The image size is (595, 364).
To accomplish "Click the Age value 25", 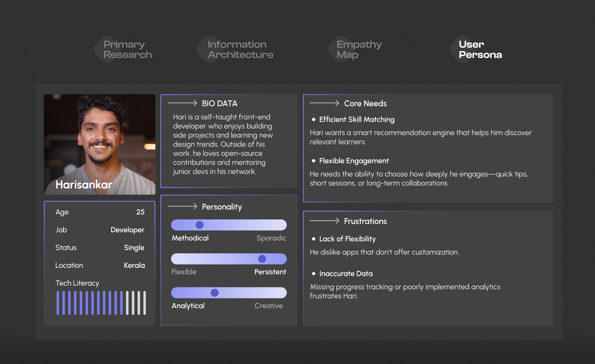I will [140, 212].
